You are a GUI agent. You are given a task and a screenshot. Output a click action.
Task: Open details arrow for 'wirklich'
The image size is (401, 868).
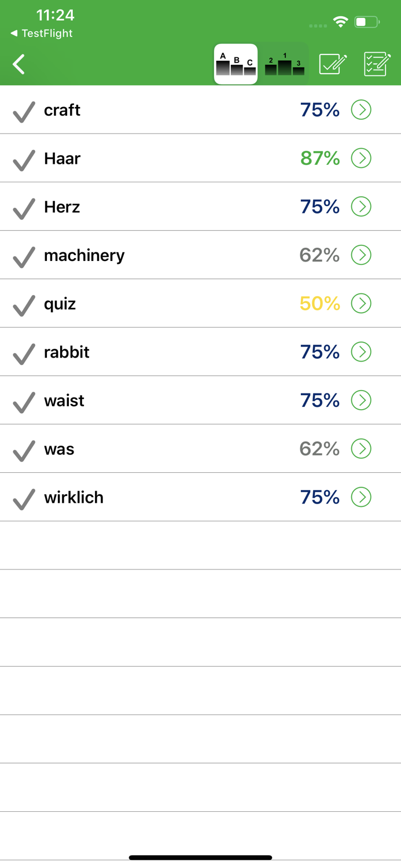[x=361, y=496]
